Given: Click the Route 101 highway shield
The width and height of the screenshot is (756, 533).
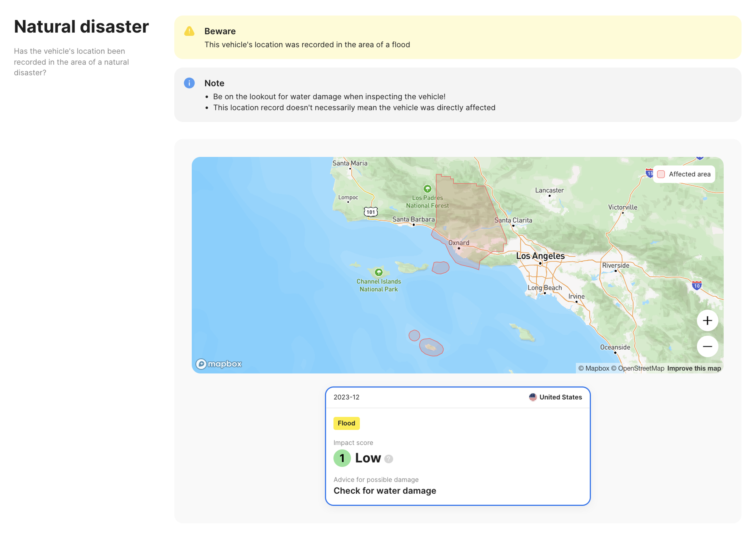Looking at the screenshot, I should [371, 212].
